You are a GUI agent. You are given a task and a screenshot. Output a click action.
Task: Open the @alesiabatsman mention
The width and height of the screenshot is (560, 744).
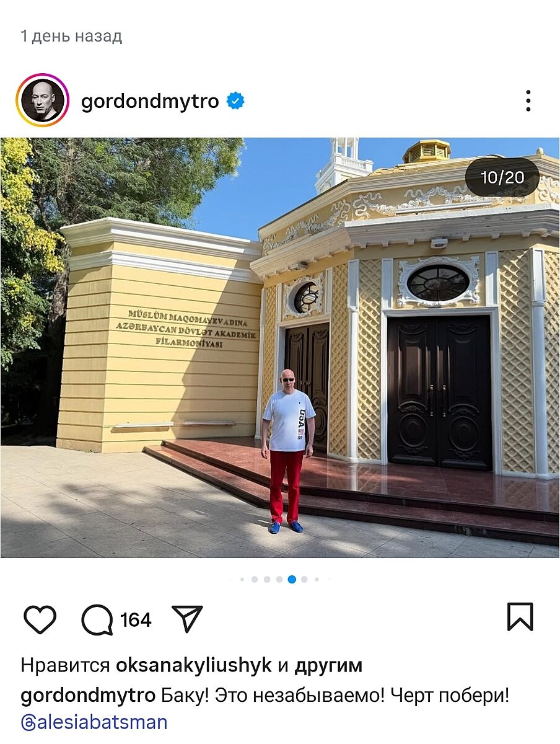coord(94,722)
